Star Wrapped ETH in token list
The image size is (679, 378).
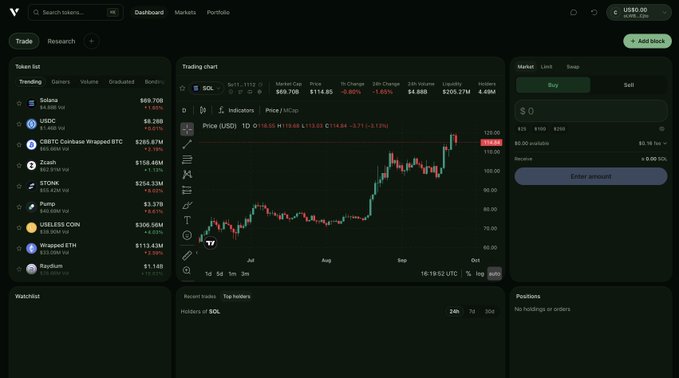(19, 249)
